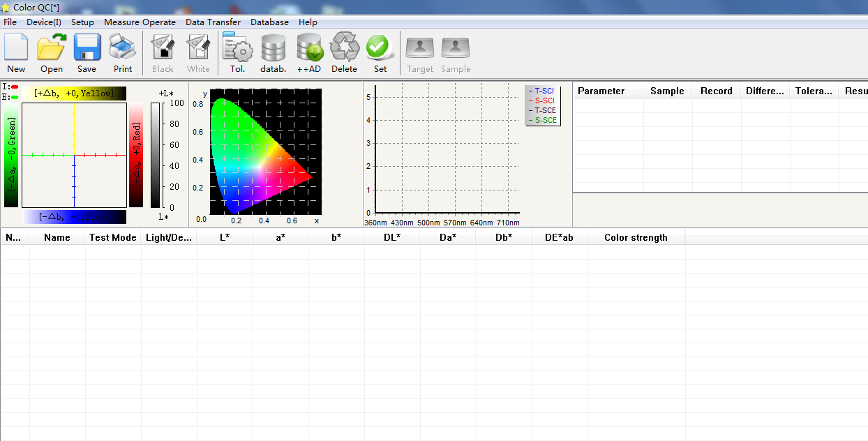Click the Parameter column header
Image resolution: width=868 pixels, height=441 pixels.
pyautogui.click(x=608, y=91)
